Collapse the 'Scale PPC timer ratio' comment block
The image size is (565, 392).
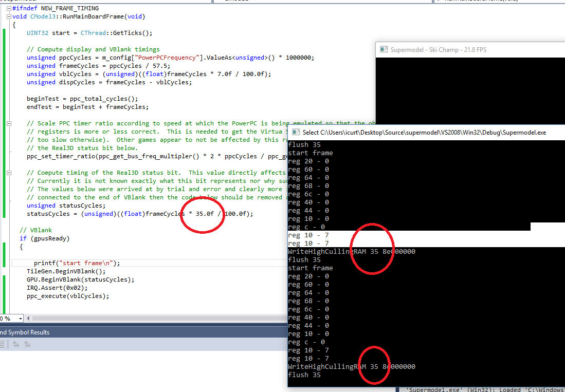[x=9, y=123]
